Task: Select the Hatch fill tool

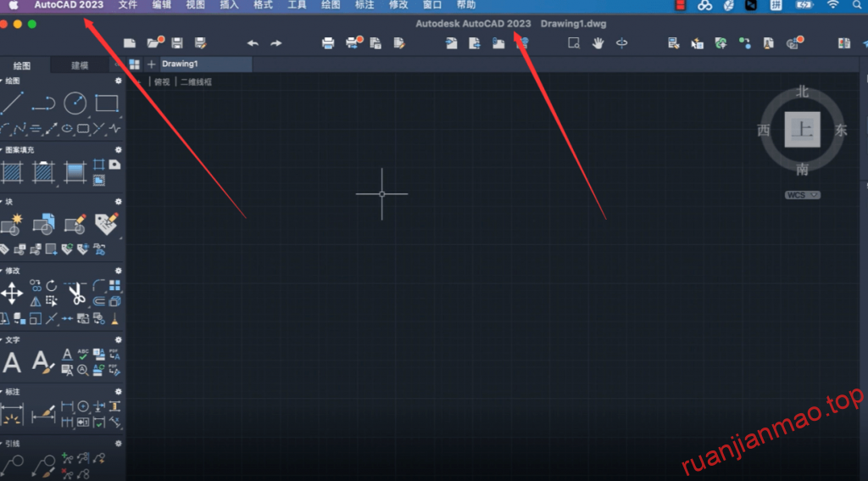Action: click(12, 172)
